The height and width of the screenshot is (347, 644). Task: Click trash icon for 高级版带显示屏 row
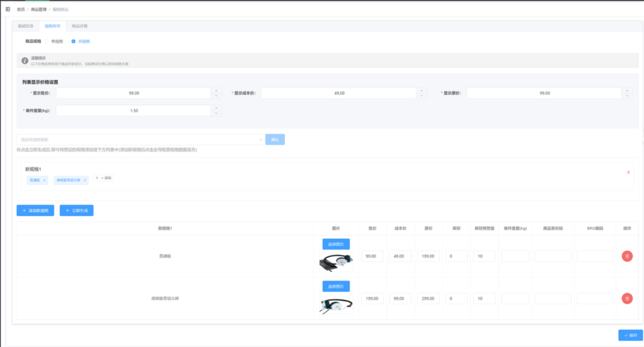click(x=627, y=299)
